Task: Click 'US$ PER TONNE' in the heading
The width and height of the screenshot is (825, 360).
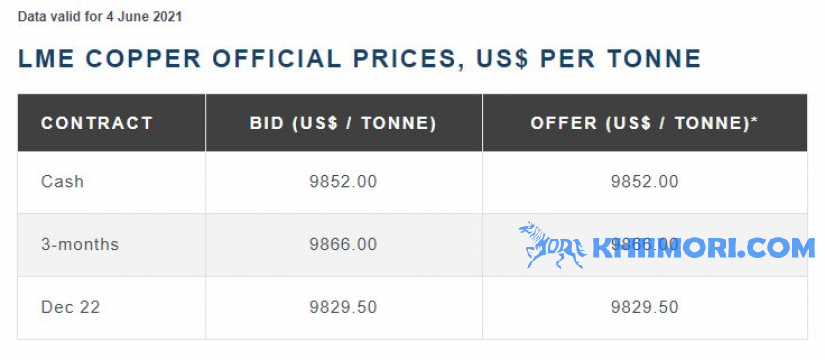Action: (x=589, y=59)
